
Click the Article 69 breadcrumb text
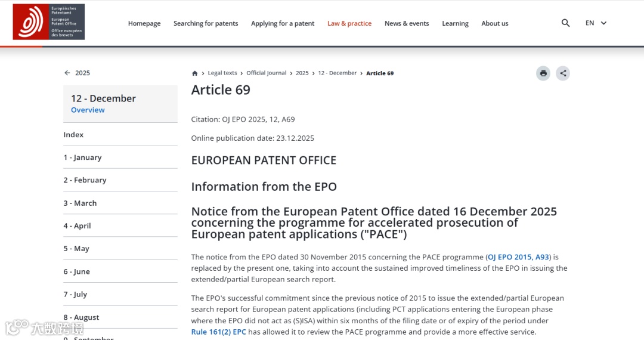tap(380, 73)
